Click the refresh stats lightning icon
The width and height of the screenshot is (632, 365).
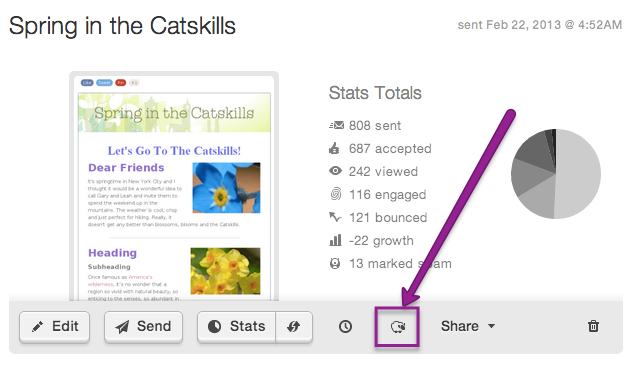point(294,327)
